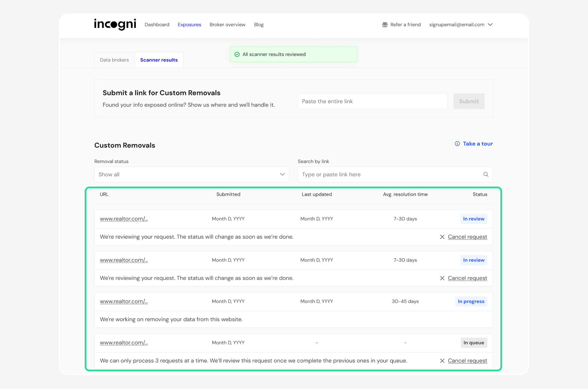Click the info icon beside Take a tour
Viewport: 588px width, 389px height.
click(457, 144)
